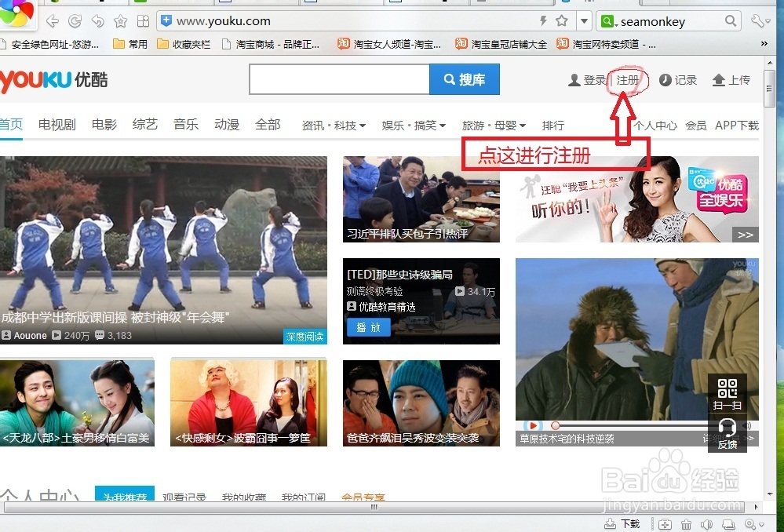Image resolution: width=784 pixels, height=532 pixels.
Task: Open the 淘宝网特卖频道 bookmark
Action: [606, 45]
